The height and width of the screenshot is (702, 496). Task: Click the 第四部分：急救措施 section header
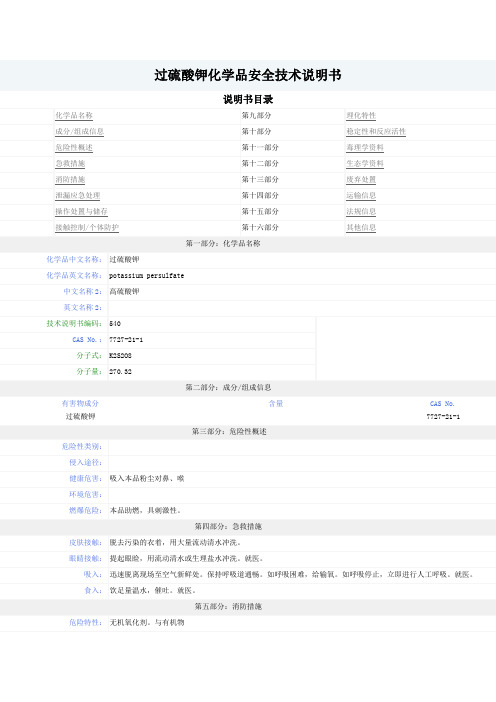point(228,526)
